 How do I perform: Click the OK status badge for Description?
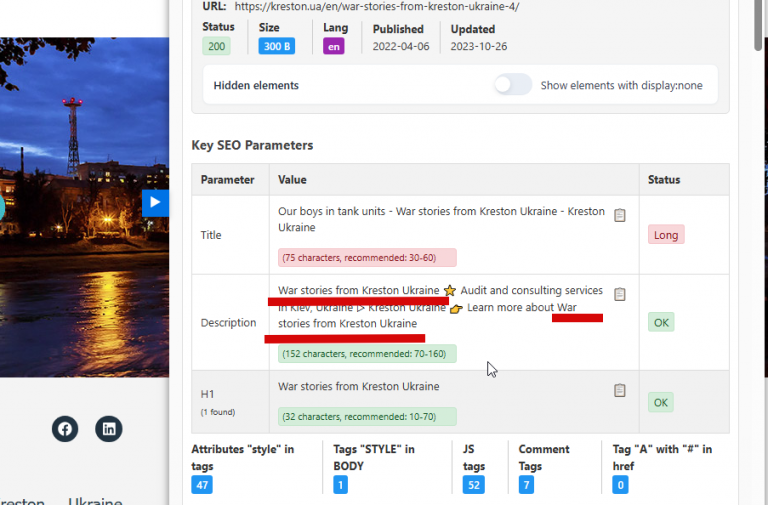pyautogui.click(x=661, y=323)
